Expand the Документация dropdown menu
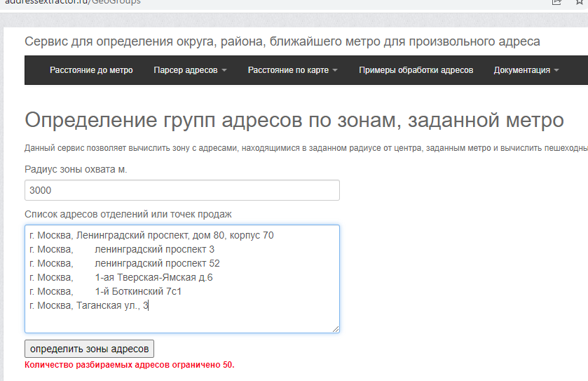The width and height of the screenshot is (588, 381). click(526, 70)
